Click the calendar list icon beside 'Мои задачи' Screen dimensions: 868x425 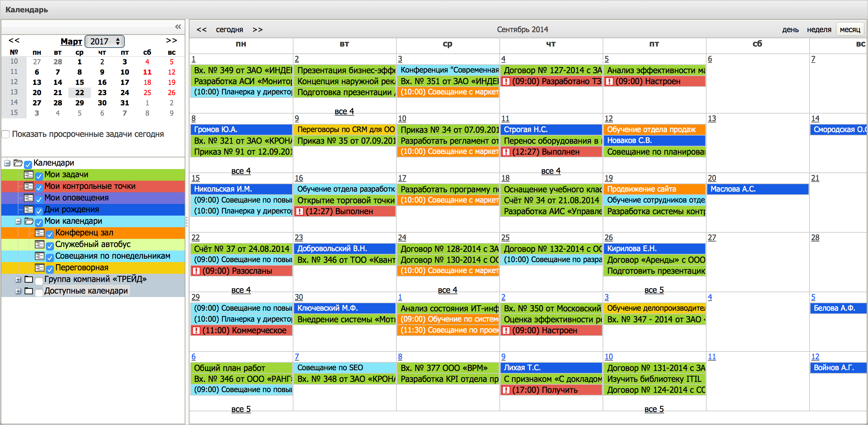tap(29, 175)
